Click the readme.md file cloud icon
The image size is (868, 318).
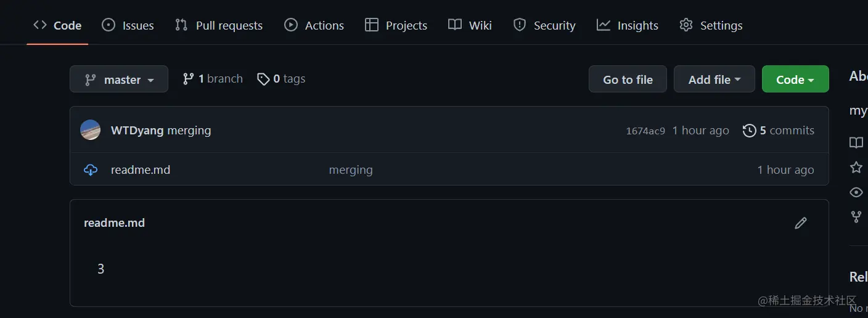click(91, 170)
